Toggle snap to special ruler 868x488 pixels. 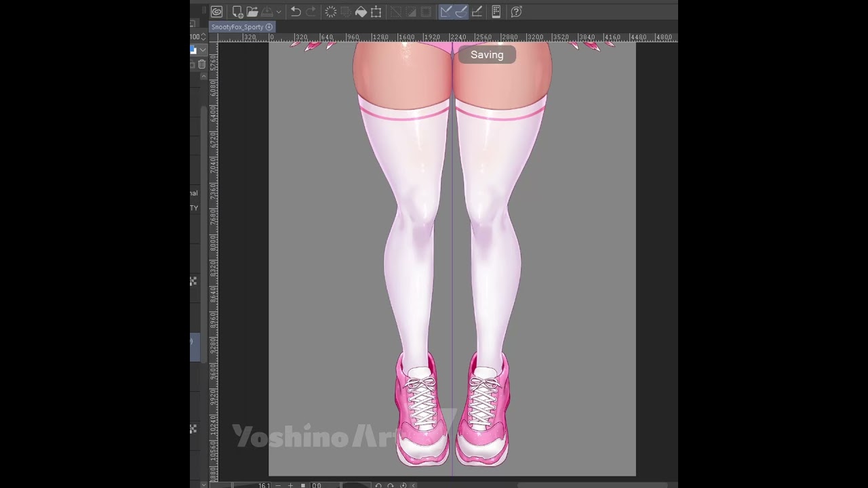tap(461, 12)
